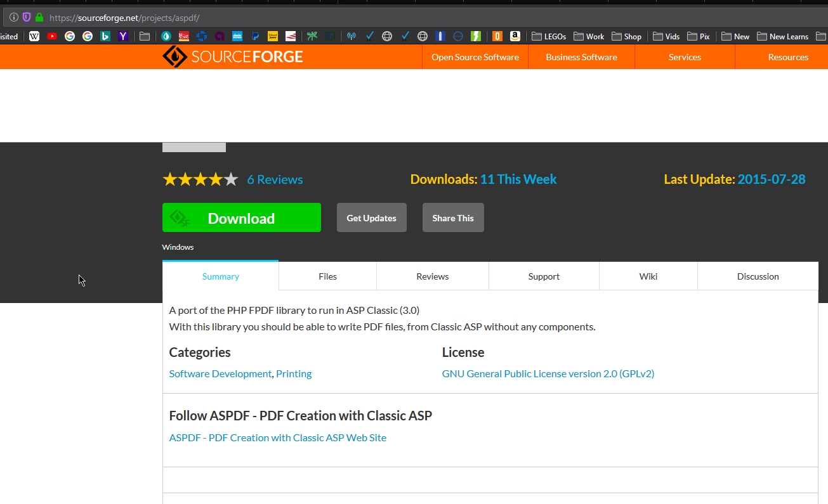
Task: Click the fourth star in the rating display
Action: (216, 179)
